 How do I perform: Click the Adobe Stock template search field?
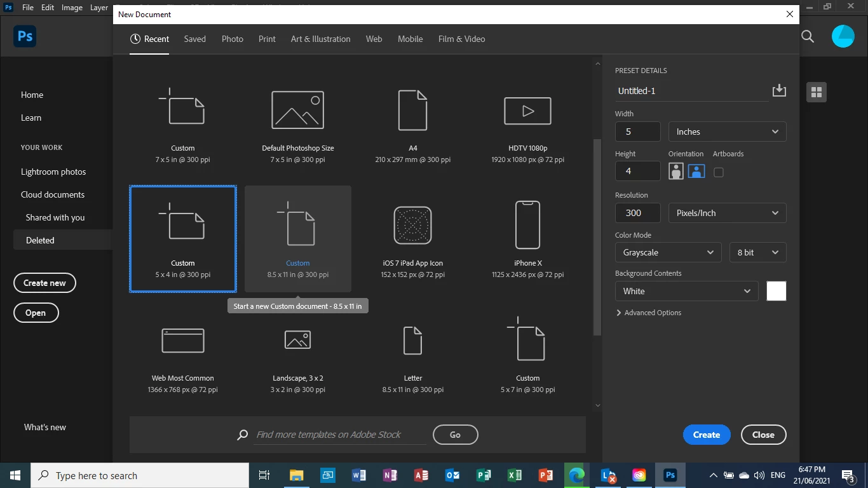pyautogui.click(x=339, y=435)
